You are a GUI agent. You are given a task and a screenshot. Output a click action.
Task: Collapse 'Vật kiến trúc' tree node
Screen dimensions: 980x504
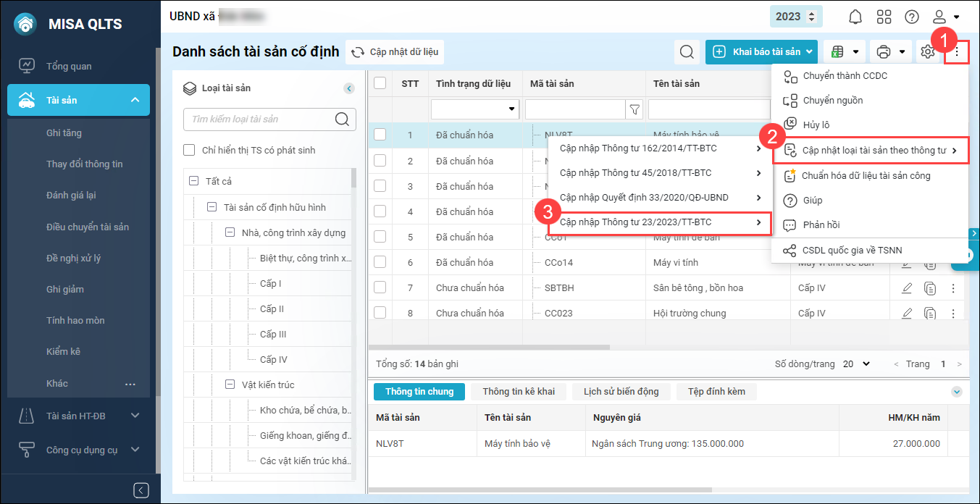(230, 385)
